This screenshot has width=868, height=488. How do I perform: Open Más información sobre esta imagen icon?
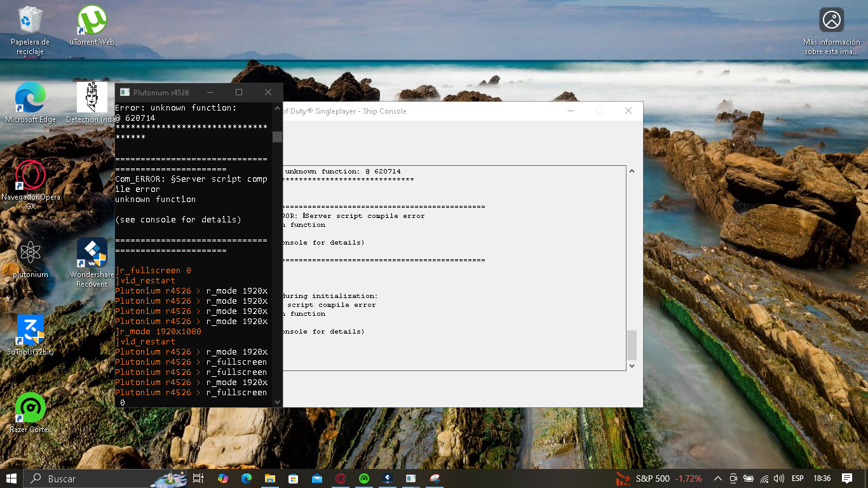pyautogui.click(x=831, y=32)
